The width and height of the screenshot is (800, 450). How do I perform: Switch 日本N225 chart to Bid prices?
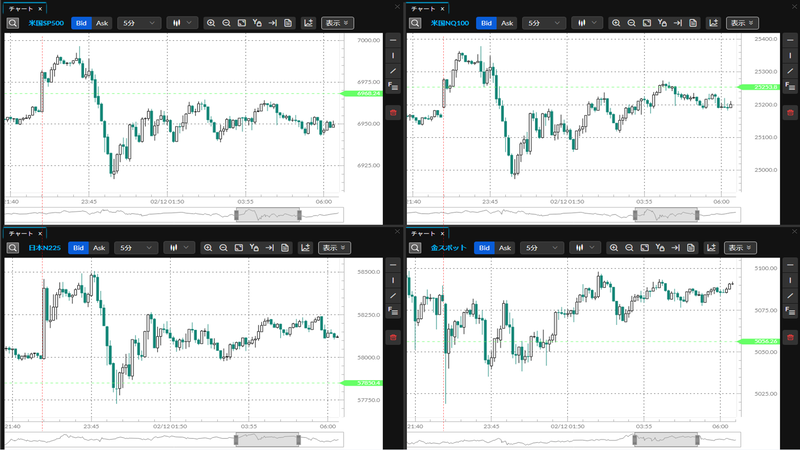pyautogui.click(x=78, y=248)
